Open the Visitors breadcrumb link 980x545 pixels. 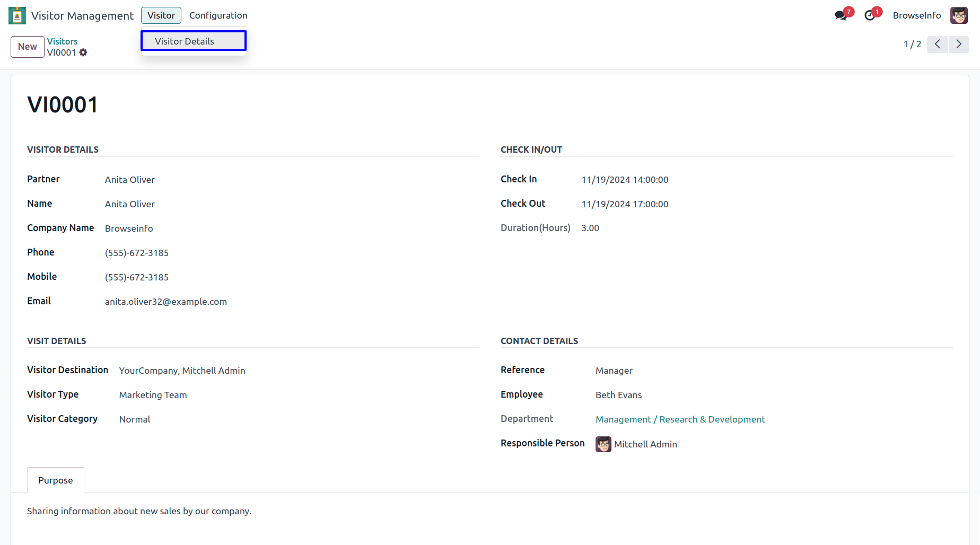tap(62, 41)
